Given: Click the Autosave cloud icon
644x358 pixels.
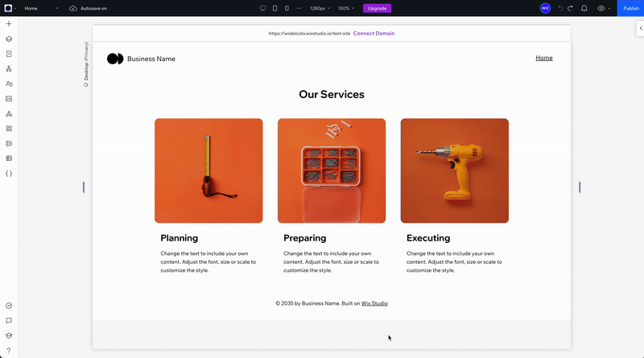Looking at the screenshot, I should [x=73, y=8].
